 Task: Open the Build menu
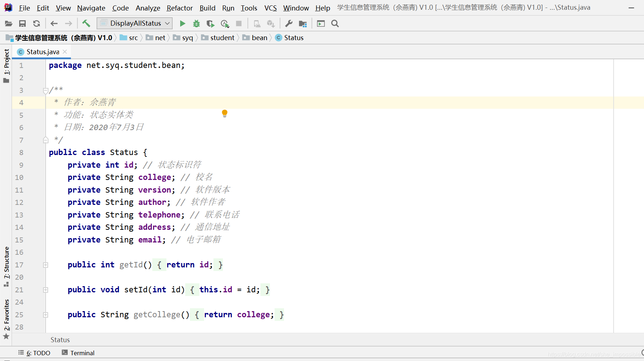pos(207,8)
